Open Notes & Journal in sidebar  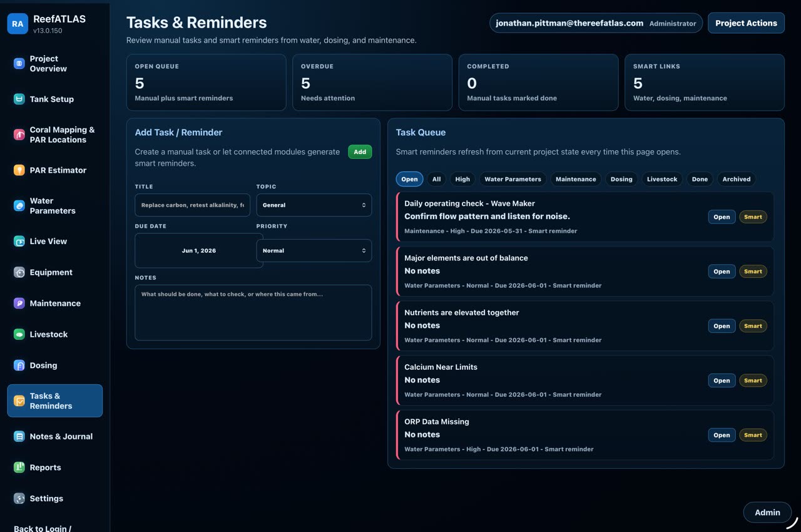click(55, 436)
